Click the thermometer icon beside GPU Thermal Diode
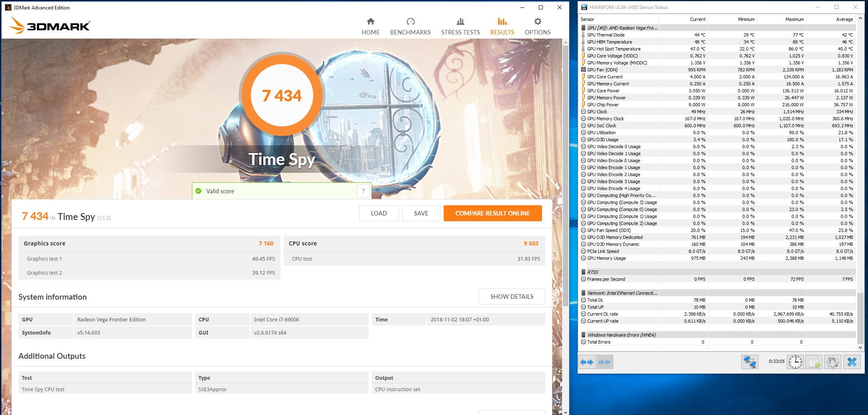Viewport: 868px width, 415px height. coord(583,35)
